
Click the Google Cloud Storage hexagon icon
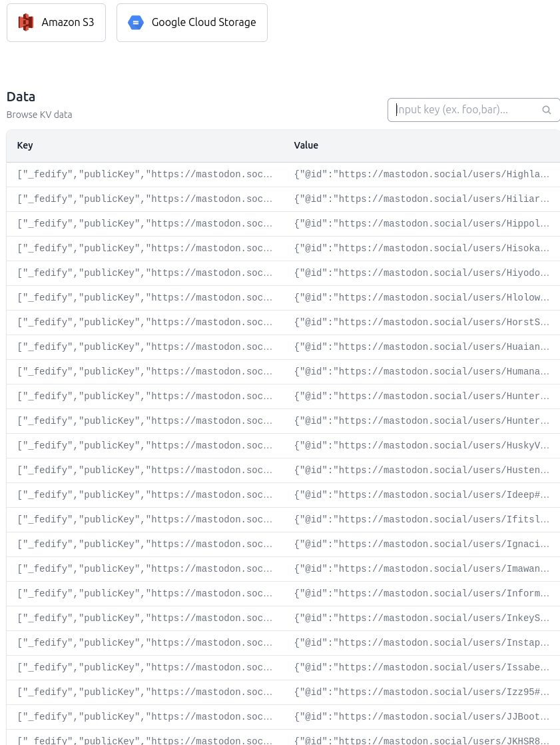point(136,23)
